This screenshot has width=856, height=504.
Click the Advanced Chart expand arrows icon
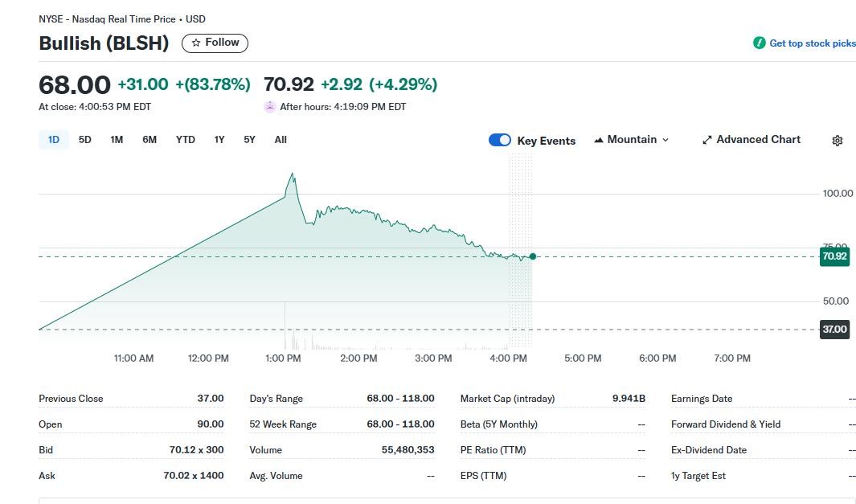[707, 140]
